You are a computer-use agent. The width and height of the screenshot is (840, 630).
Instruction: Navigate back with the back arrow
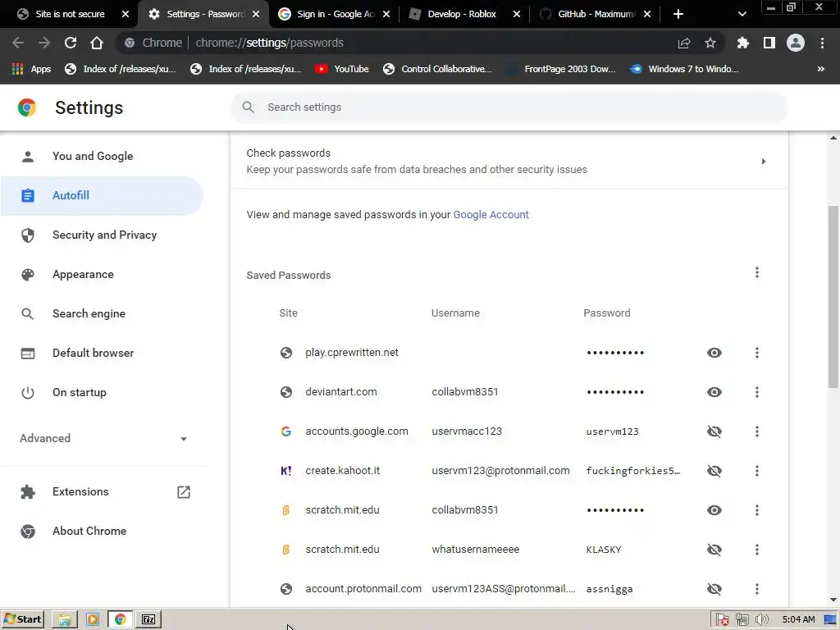tap(18, 43)
